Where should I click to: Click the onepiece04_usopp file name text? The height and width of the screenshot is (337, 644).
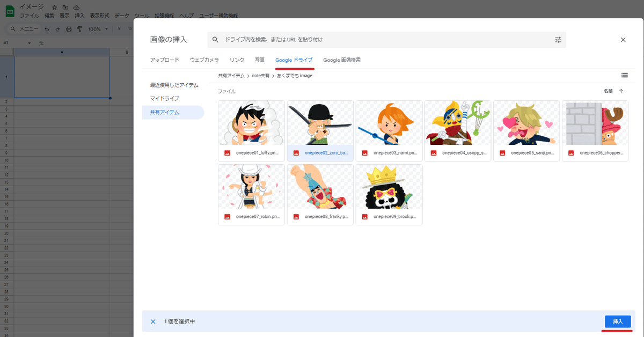464,153
